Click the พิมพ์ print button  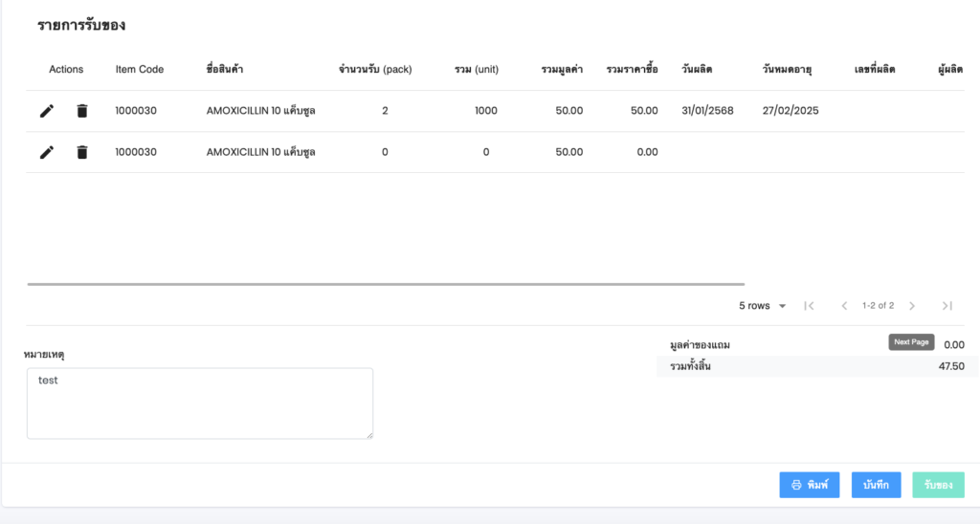[809, 485]
